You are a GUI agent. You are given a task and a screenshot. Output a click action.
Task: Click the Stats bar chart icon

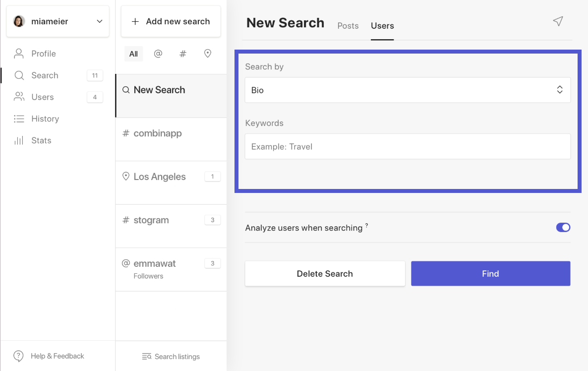click(x=19, y=141)
